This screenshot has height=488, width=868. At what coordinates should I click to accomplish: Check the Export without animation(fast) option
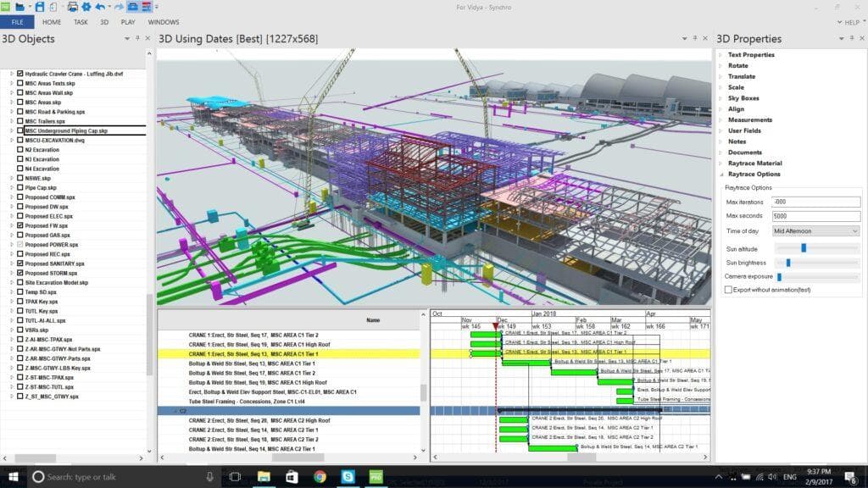[x=729, y=290]
